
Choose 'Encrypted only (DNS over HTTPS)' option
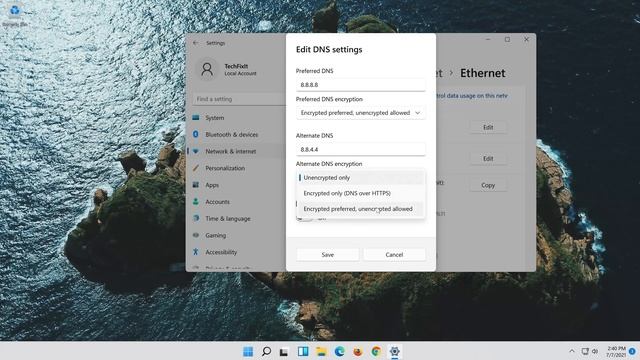pos(361,193)
